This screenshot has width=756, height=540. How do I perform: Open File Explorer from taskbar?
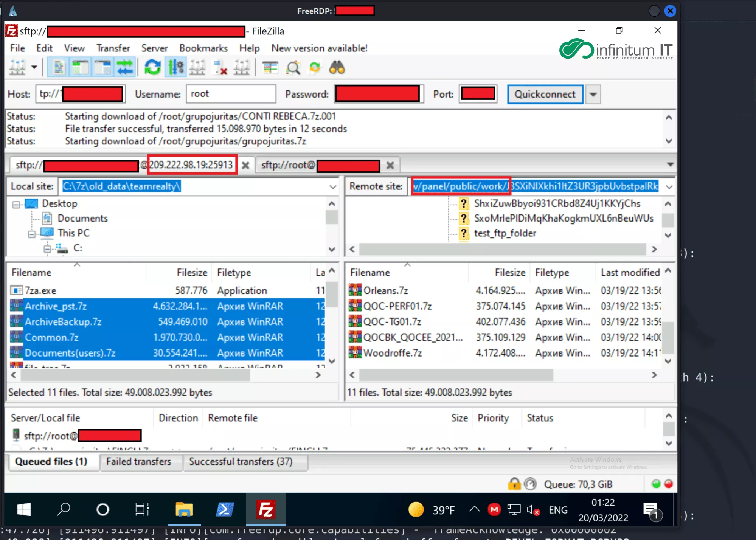pos(184,510)
